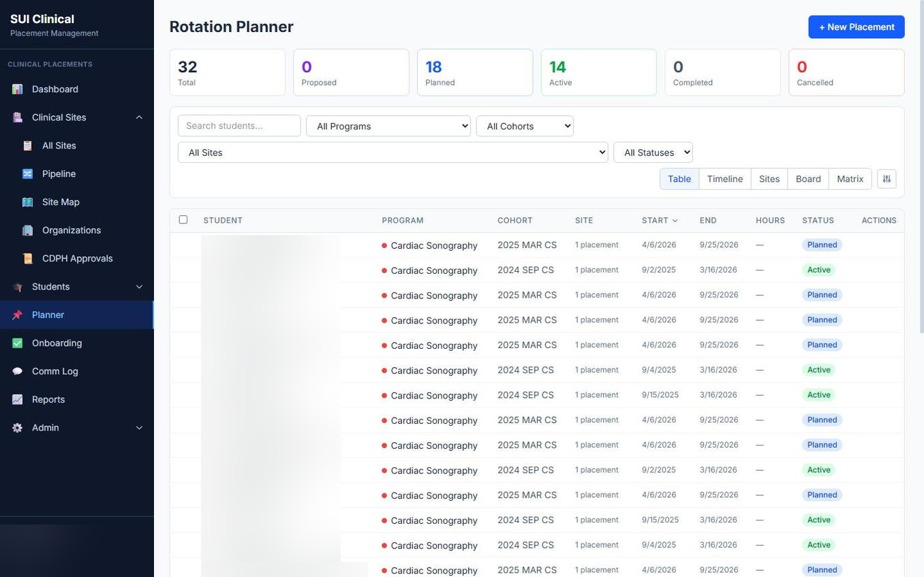Viewport: 924px width, 577px height.
Task: Switch to the Timeline view tab
Action: 724,178
